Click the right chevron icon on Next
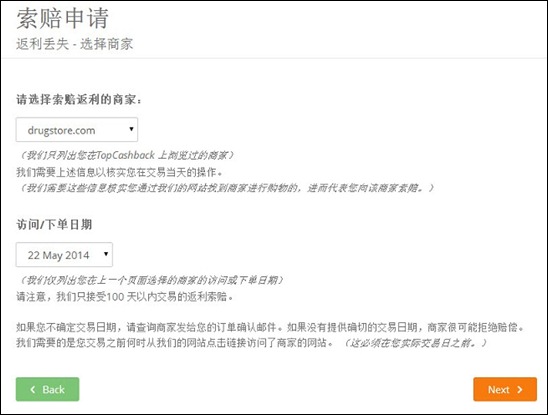The height and width of the screenshot is (415, 548). (520, 389)
